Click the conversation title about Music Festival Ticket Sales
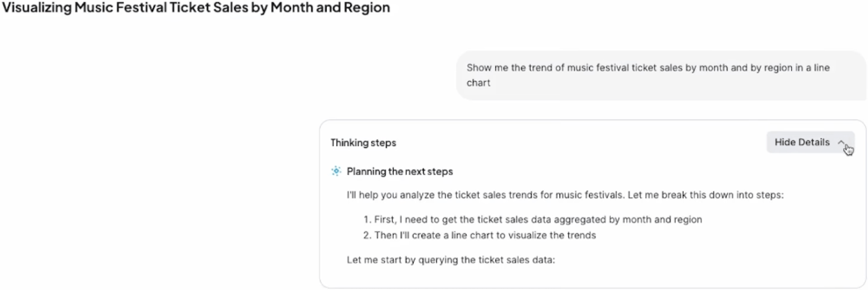 pyautogui.click(x=196, y=8)
